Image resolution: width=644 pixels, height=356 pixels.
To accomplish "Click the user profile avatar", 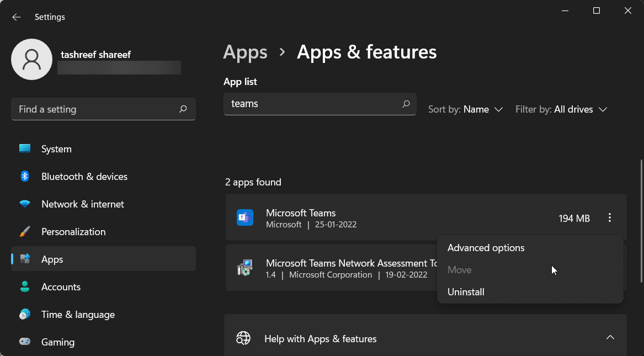I will [31, 59].
